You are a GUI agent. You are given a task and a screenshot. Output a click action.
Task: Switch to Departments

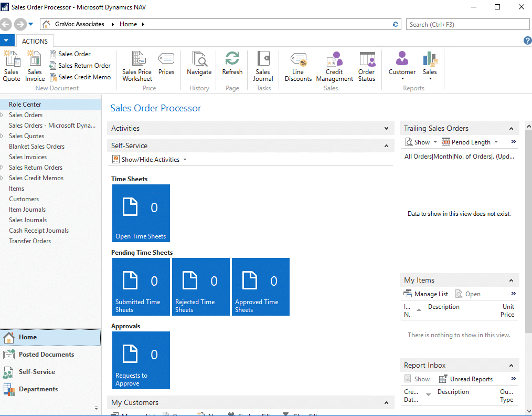(50, 389)
